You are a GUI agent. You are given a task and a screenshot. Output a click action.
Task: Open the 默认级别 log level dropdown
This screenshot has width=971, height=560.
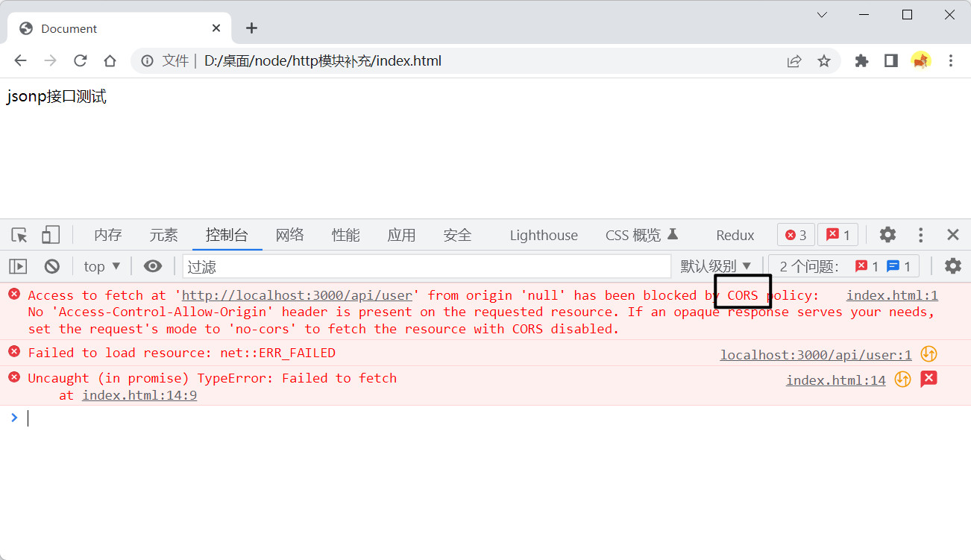[716, 266]
